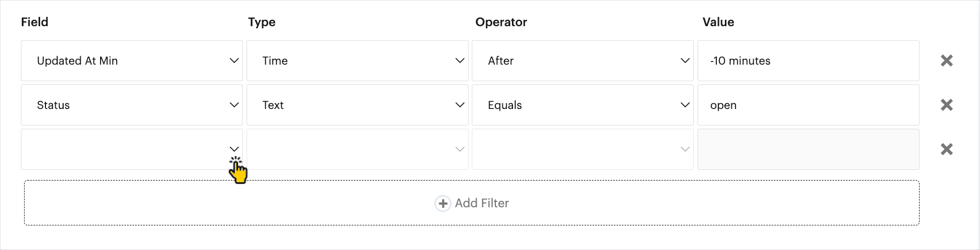980x250 pixels.
Task: Click the plus icon beside Add Filter
Action: tap(442, 204)
